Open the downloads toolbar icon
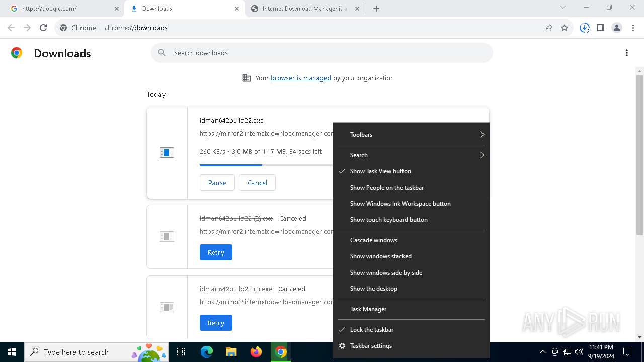This screenshot has width=644, height=362. click(x=585, y=28)
